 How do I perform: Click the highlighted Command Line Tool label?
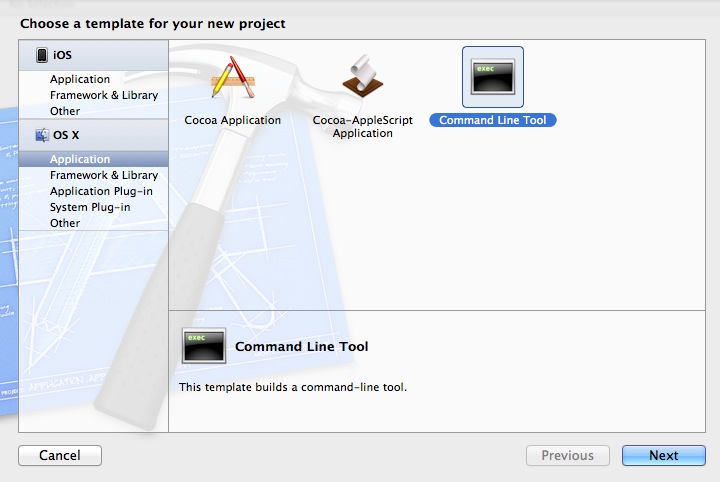(x=492, y=120)
